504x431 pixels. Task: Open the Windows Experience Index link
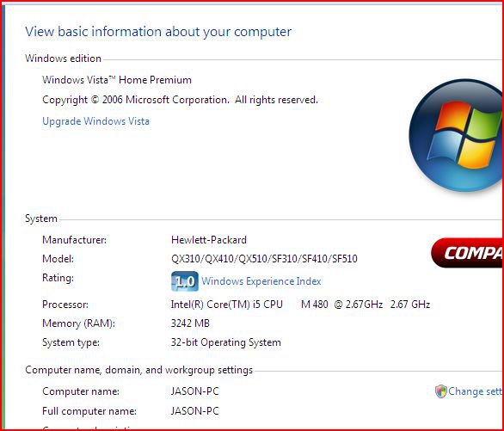(x=261, y=281)
